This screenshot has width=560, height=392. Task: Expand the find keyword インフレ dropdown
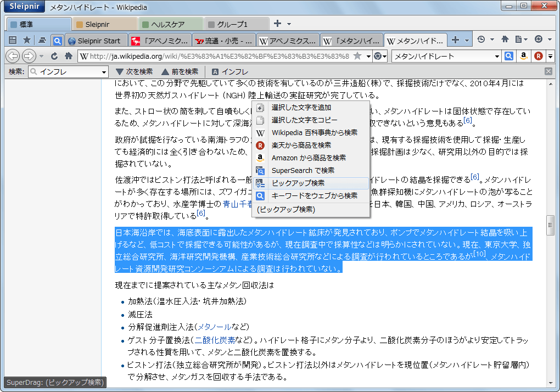(x=104, y=72)
